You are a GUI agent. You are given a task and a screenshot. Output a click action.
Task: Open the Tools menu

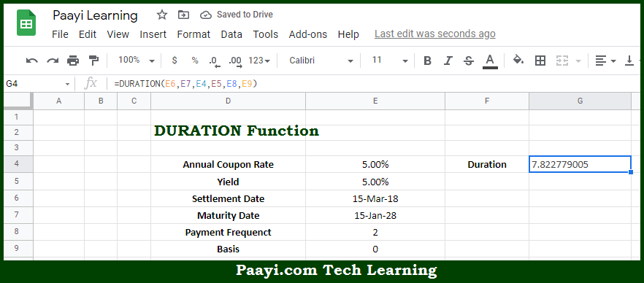(x=265, y=34)
